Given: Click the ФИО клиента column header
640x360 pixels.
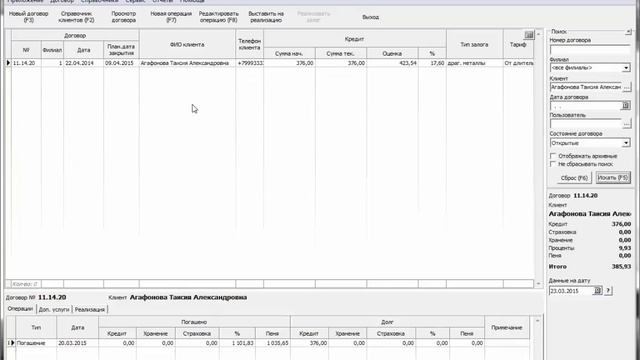Looking at the screenshot, I should point(187,44).
